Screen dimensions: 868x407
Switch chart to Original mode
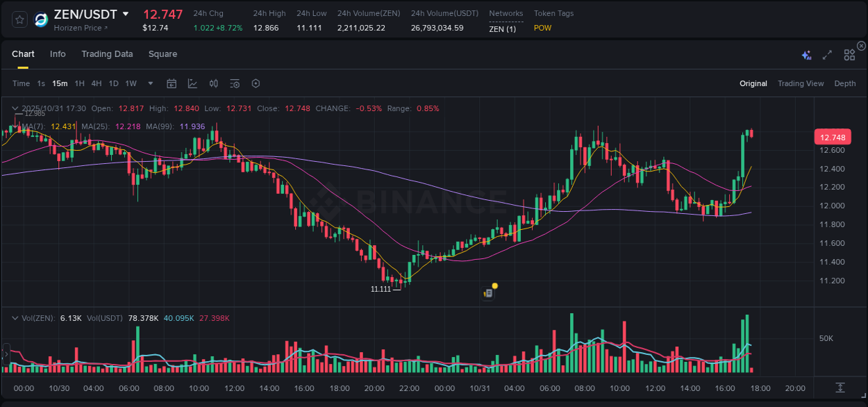pyautogui.click(x=753, y=83)
